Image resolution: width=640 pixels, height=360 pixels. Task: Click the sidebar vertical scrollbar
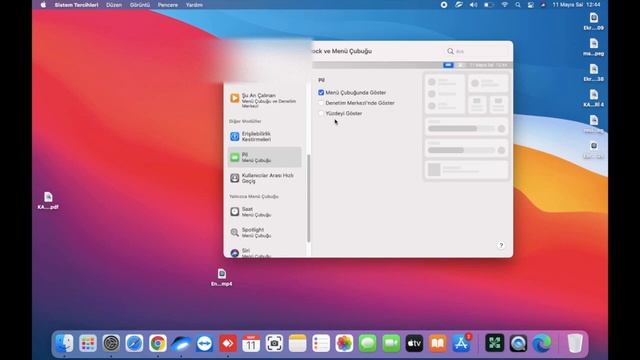coord(309,198)
